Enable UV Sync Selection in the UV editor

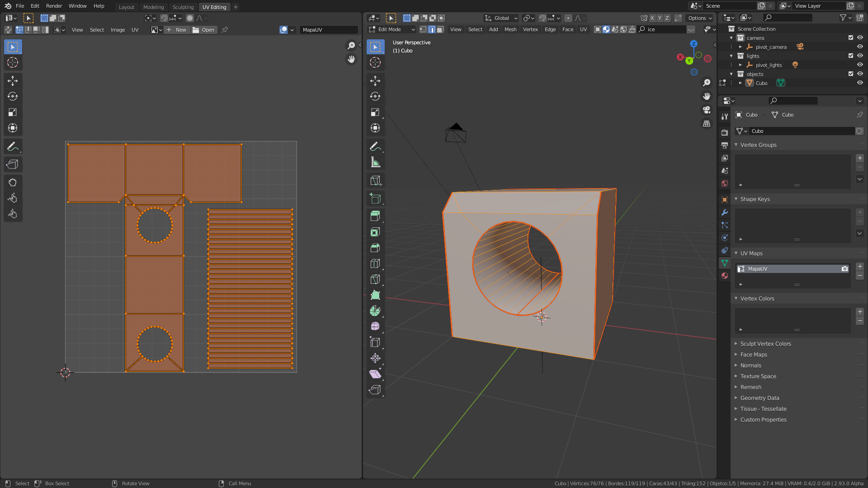8,29
